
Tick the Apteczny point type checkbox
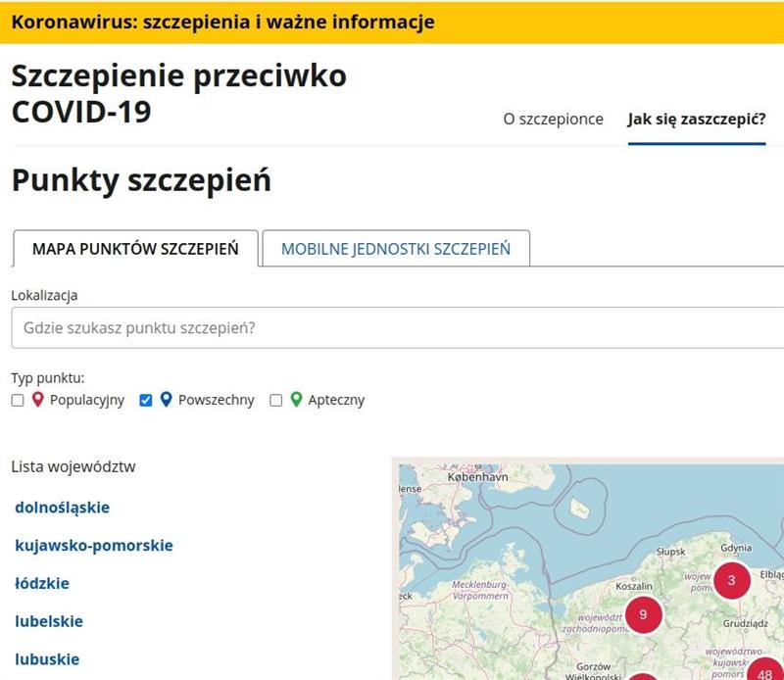click(x=276, y=401)
